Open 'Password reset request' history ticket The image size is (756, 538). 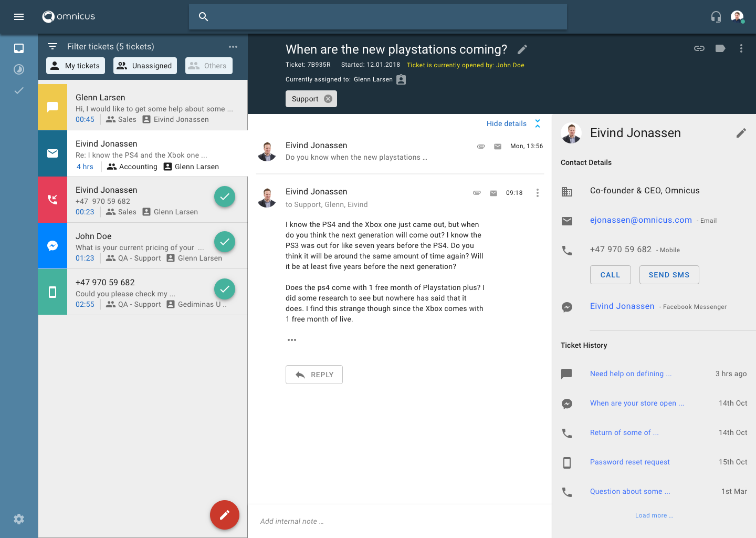[630, 462]
